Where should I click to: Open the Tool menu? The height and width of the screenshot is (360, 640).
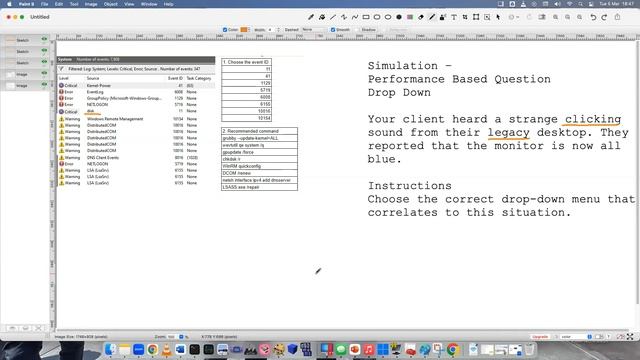74,4
